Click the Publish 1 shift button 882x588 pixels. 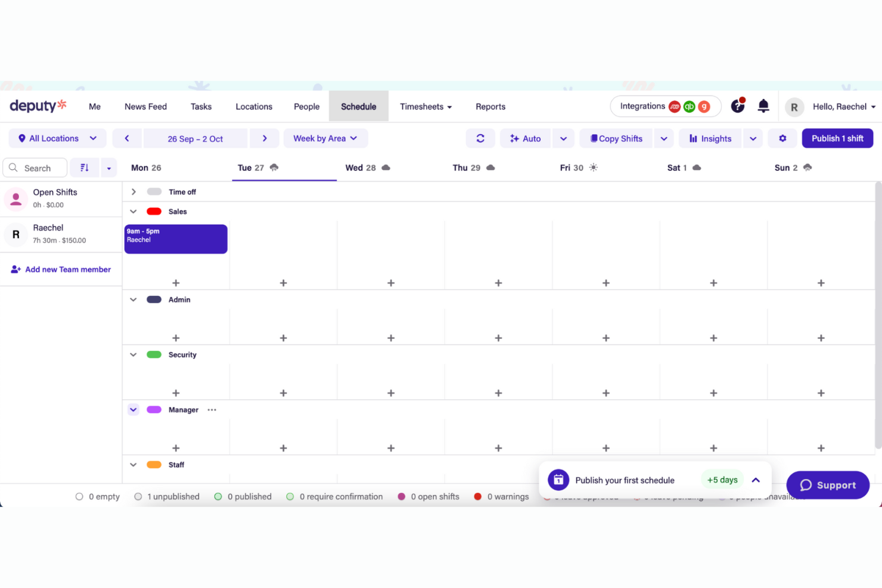[837, 138]
